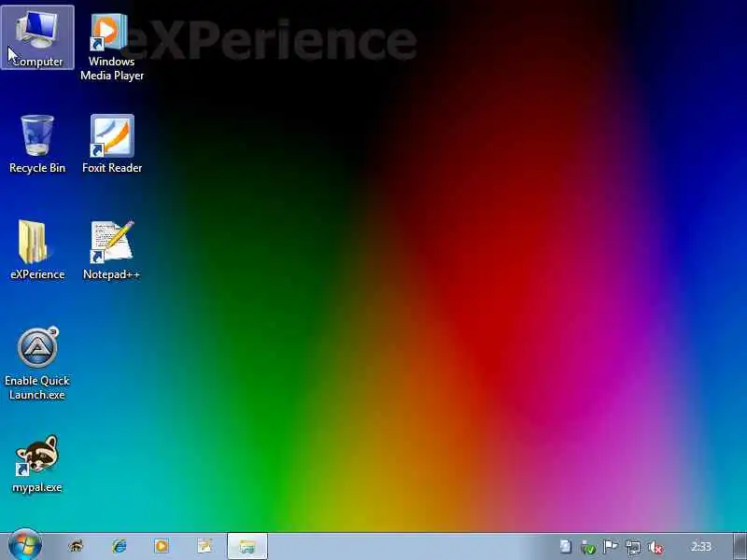The width and height of the screenshot is (747, 560).
Task: Select the Windows Media Player shortcut
Action: coord(112,46)
